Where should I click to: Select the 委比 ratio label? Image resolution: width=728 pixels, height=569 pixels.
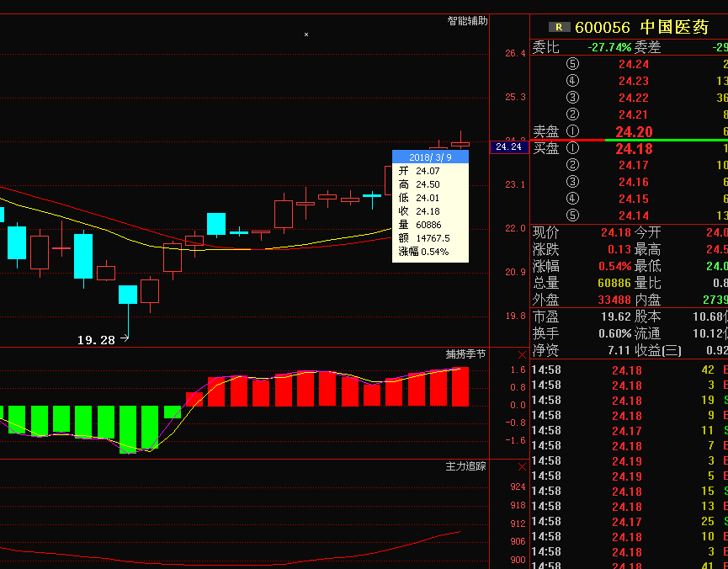point(545,47)
